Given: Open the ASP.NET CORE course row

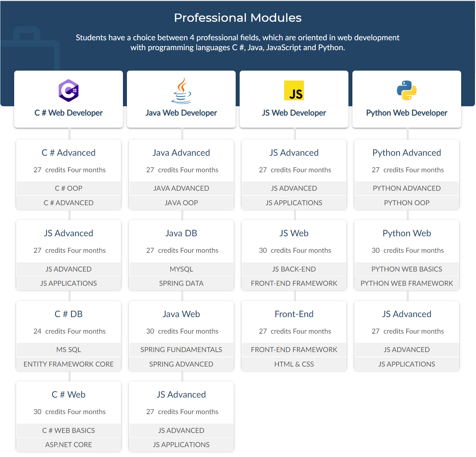Looking at the screenshot, I should tap(69, 445).
